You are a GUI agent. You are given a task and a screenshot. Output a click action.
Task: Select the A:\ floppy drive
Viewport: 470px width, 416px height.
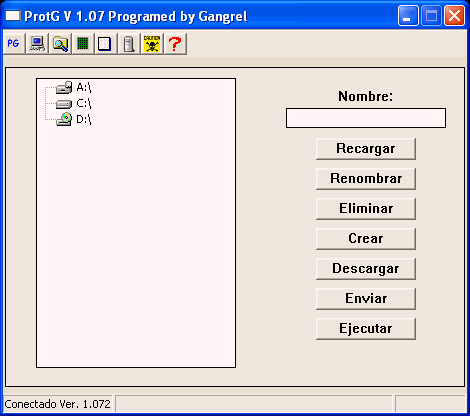point(84,88)
